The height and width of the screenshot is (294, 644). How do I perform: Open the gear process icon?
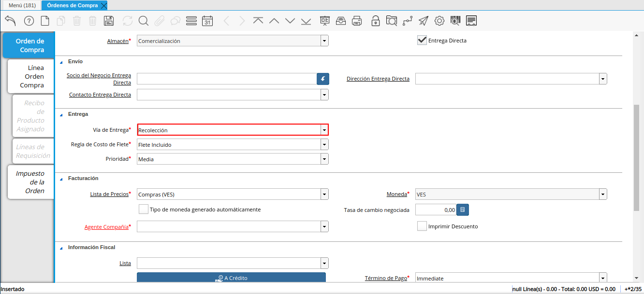pyautogui.click(x=439, y=21)
